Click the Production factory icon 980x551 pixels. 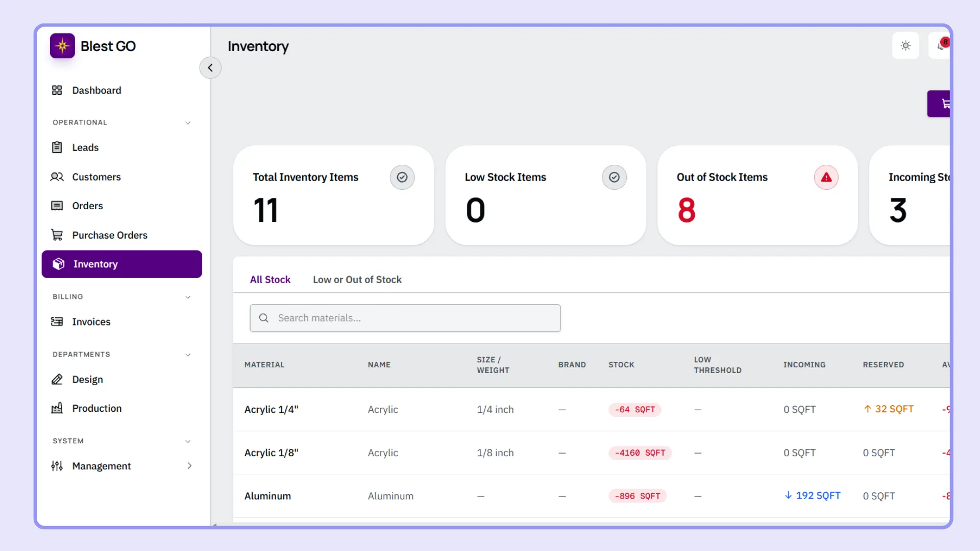tap(57, 408)
